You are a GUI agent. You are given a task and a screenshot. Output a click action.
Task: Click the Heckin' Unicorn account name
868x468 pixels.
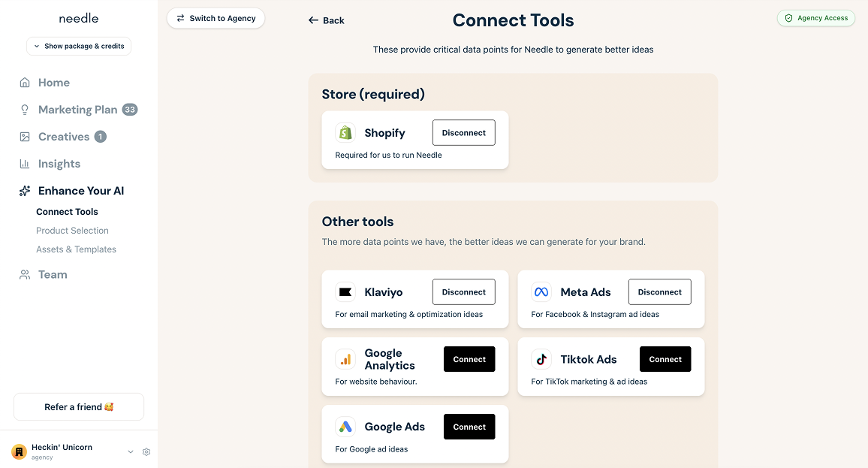point(62,448)
